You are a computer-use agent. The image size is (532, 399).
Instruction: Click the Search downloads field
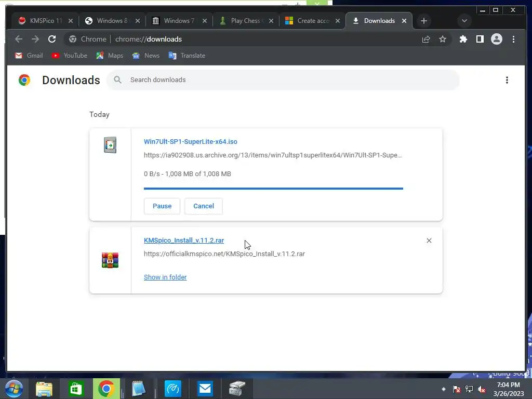[x=283, y=79]
